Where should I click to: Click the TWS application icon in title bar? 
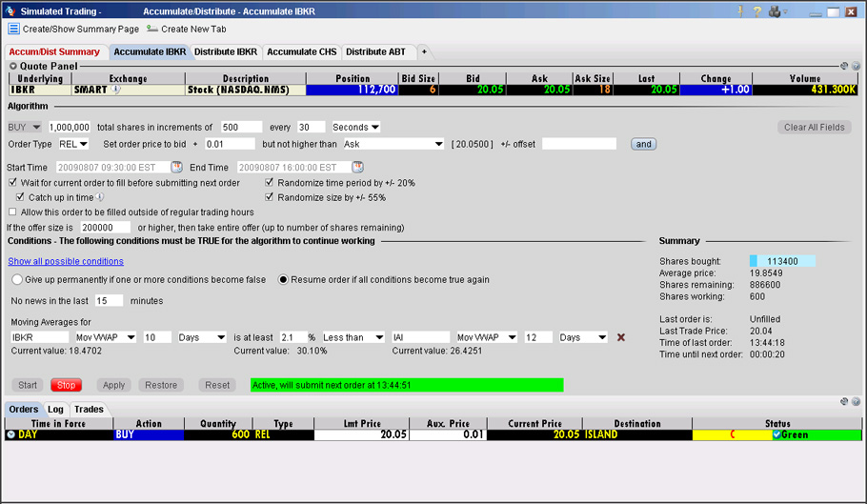10,11
